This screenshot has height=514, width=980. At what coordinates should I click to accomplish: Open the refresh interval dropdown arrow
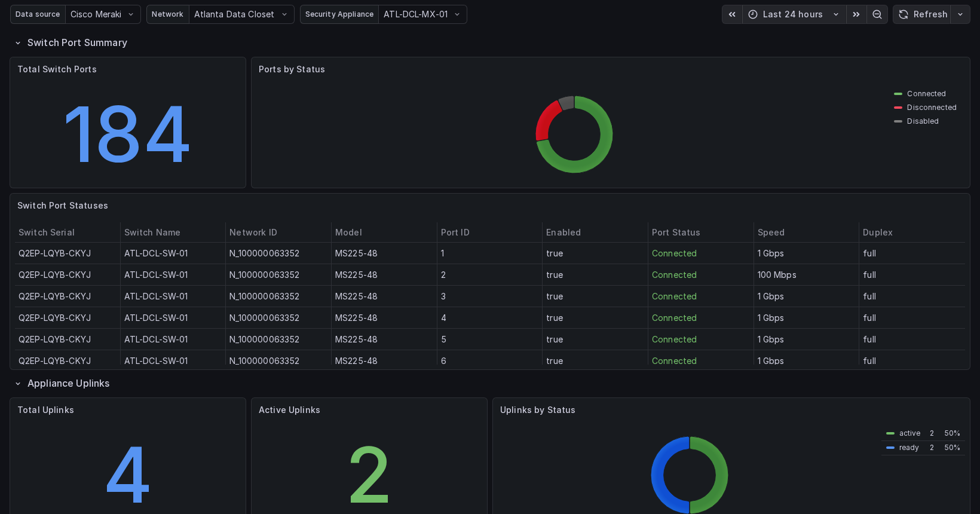point(960,14)
